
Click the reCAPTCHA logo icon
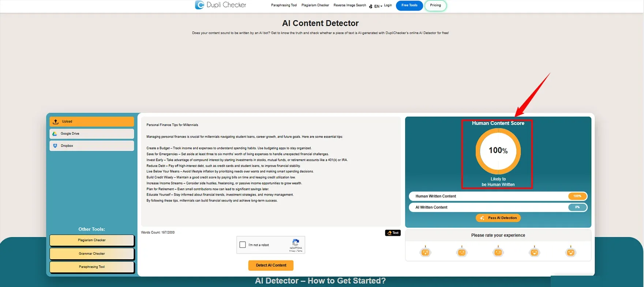point(296,242)
